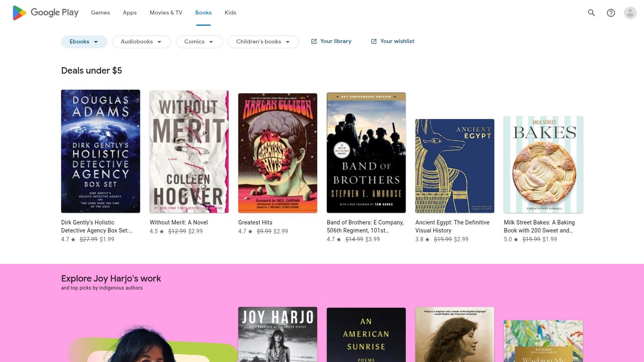
Task: Open the question mark help circle
Action: (x=611, y=12)
